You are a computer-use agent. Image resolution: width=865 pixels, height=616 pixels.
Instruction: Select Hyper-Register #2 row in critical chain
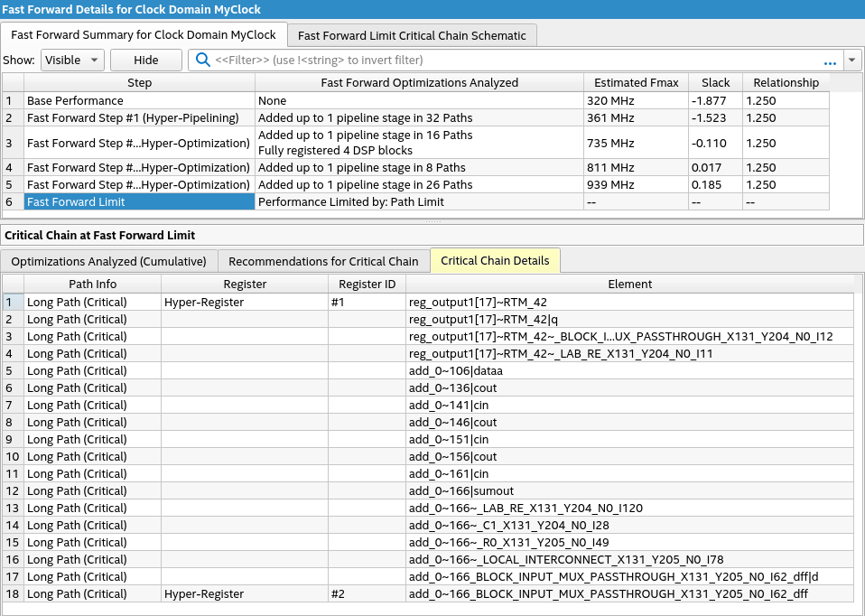[x=203, y=594]
